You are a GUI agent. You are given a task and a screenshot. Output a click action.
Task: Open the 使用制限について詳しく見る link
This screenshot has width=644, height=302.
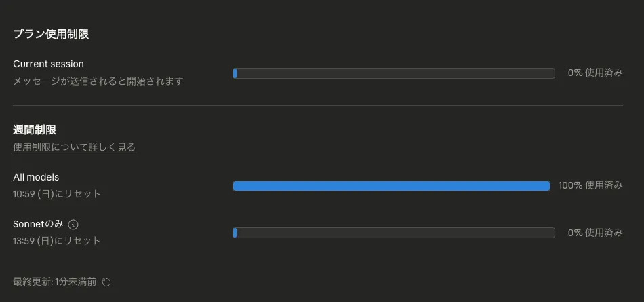point(74,147)
